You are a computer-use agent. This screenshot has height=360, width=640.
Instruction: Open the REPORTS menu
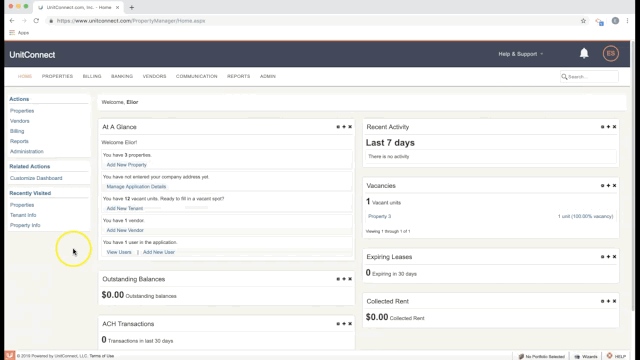tap(238, 76)
